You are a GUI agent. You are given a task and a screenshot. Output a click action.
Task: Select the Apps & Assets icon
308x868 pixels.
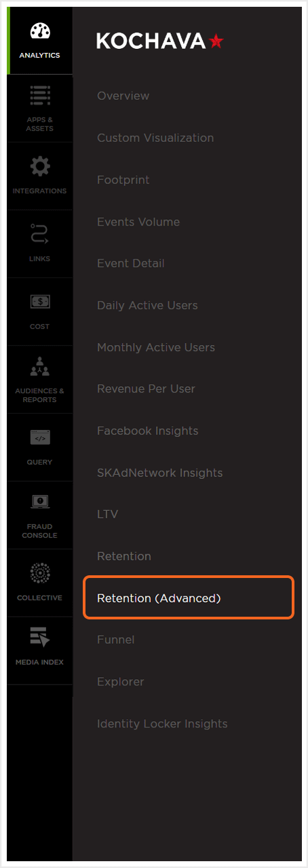(x=40, y=96)
